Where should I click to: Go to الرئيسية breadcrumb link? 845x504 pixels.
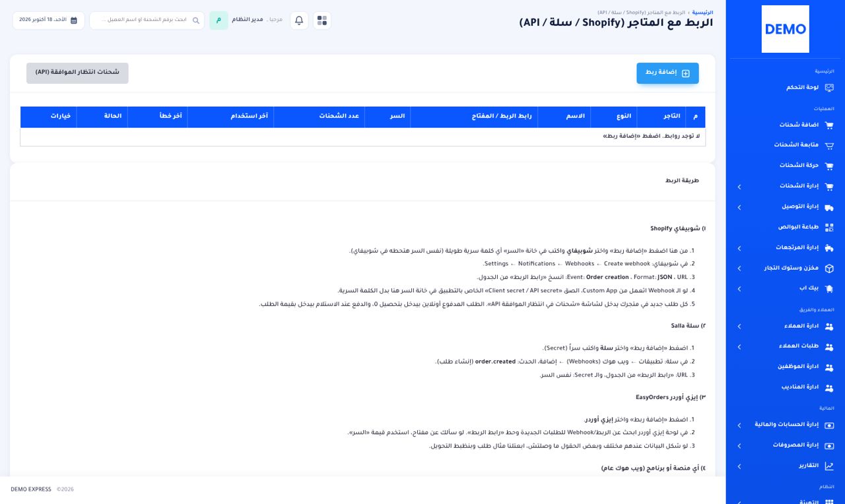point(702,13)
